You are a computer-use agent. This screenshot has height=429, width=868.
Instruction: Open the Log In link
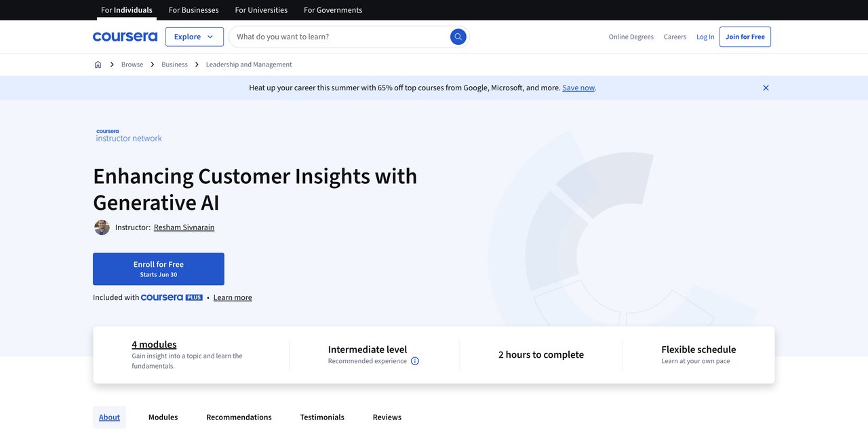[705, 37]
